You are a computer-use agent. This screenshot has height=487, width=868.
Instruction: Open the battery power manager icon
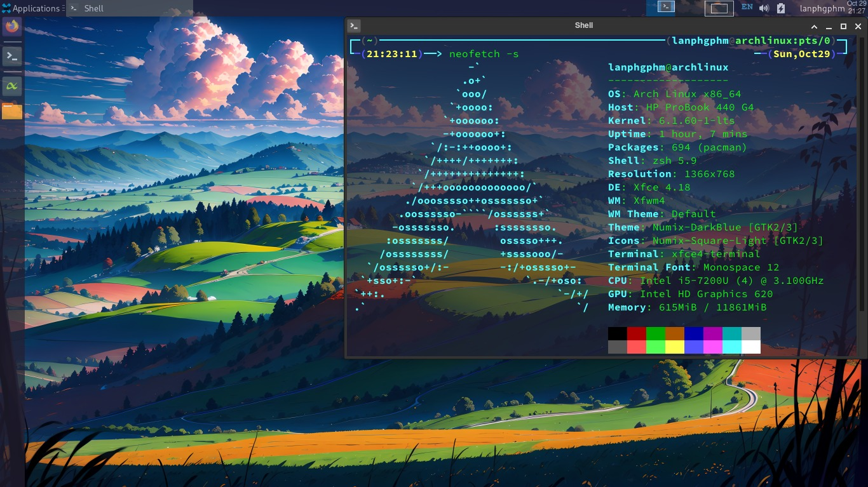781,8
